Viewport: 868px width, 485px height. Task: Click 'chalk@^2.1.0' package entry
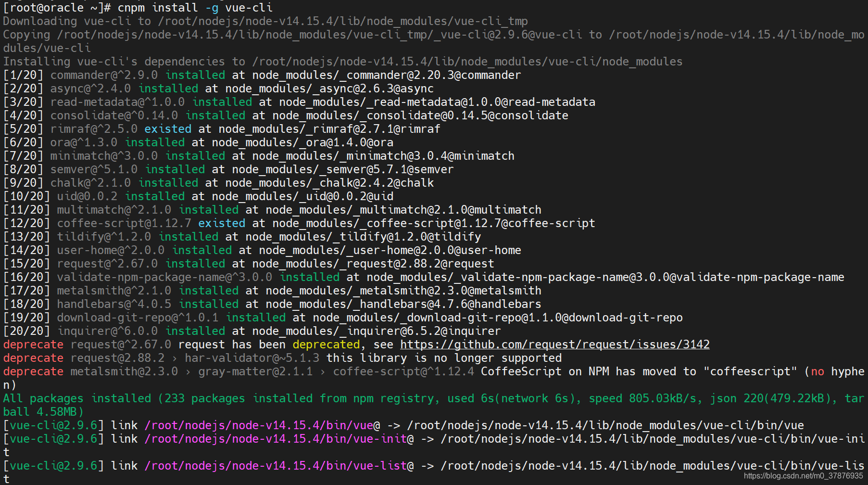90,183
